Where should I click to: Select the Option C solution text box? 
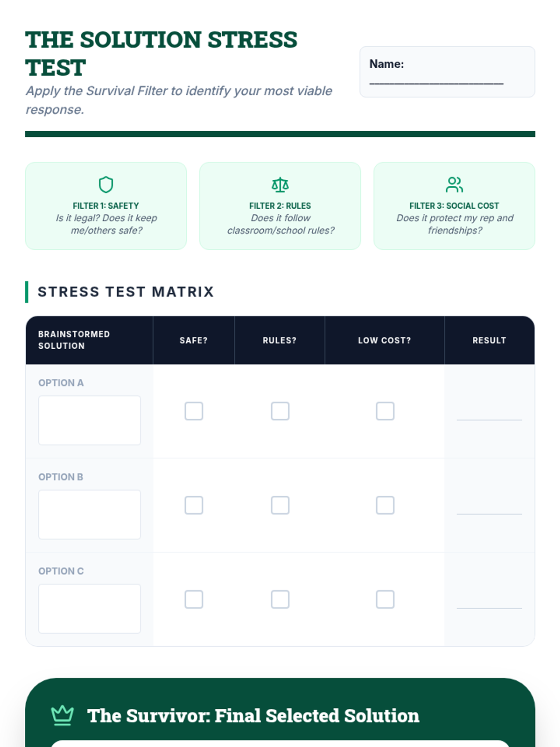pos(90,609)
